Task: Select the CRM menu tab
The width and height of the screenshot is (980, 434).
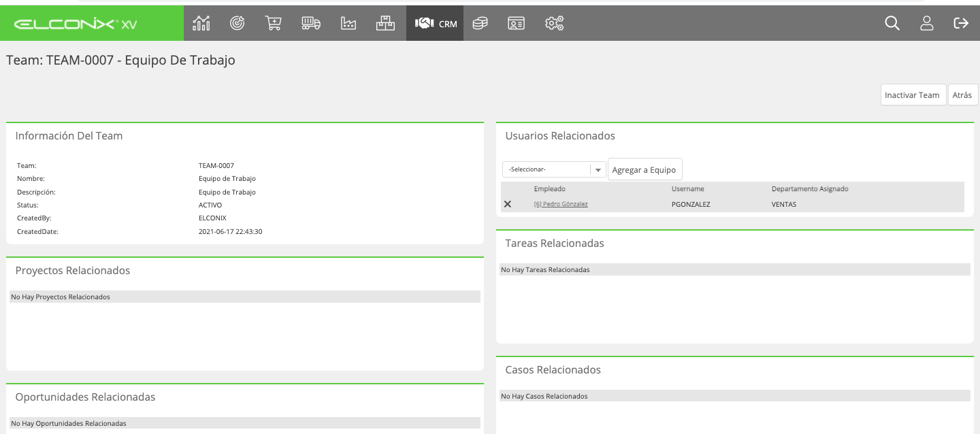Action: [x=436, y=23]
